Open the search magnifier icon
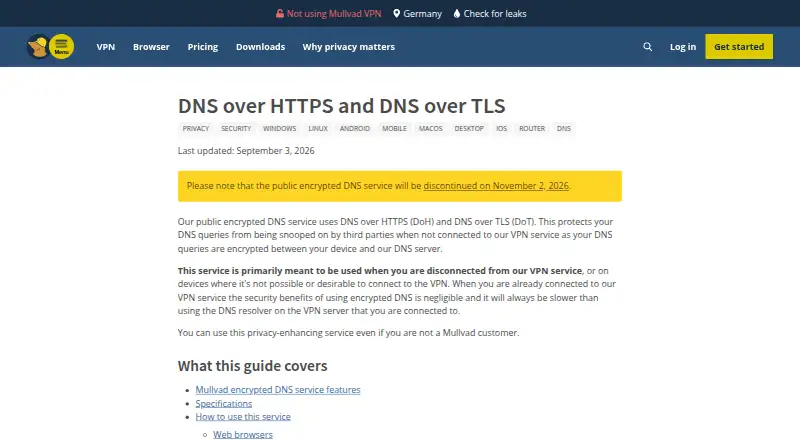This screenshot has width=800, height=440. 647,46
